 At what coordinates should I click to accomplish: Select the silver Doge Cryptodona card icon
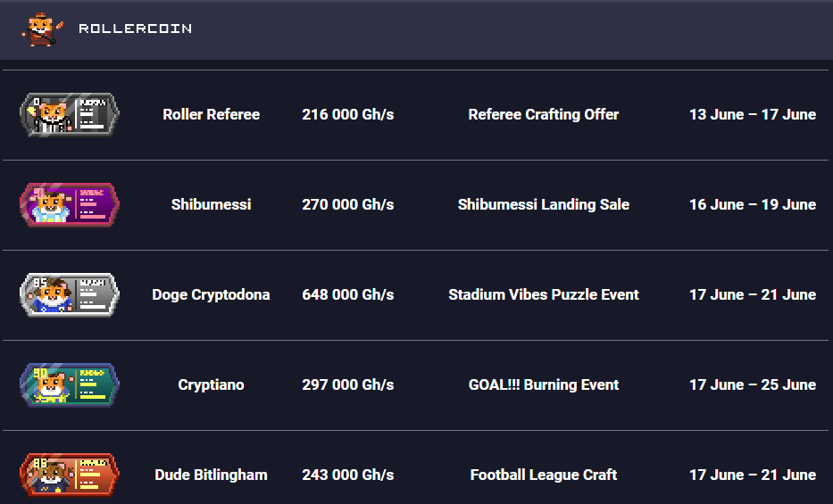pos(70,295)
